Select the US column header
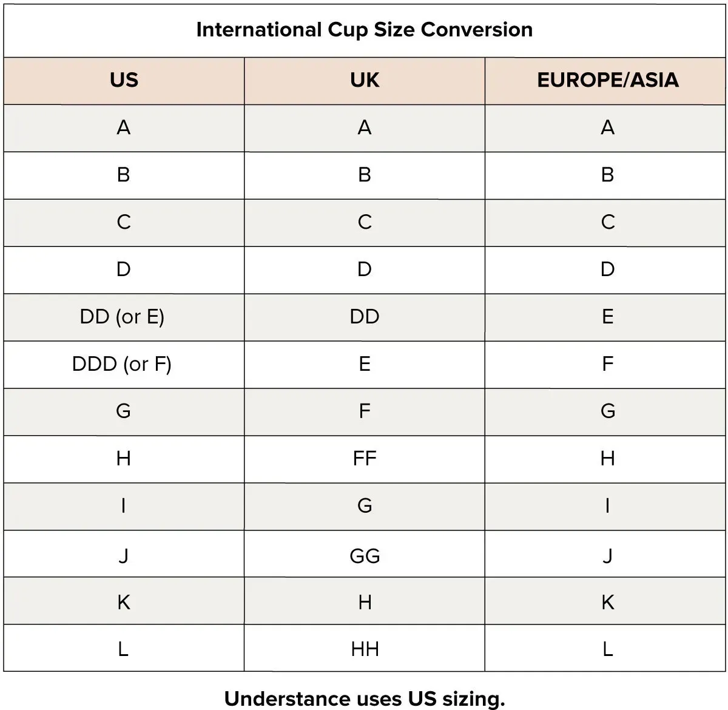Image resolution: width=728 pixels, height=710 pixels. [x=124, y=80]
